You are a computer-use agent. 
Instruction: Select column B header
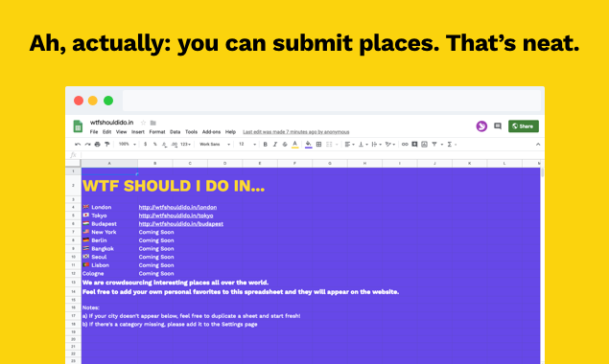click(x=155, y=164)
